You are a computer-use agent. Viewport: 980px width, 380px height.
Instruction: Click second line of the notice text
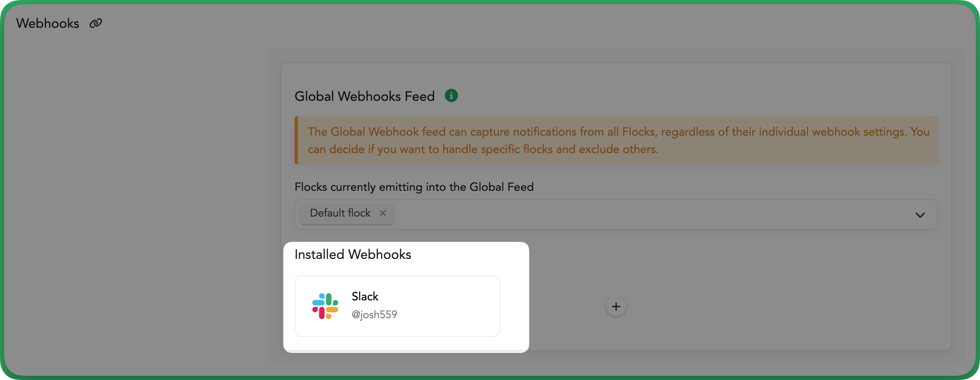(483, 149)
